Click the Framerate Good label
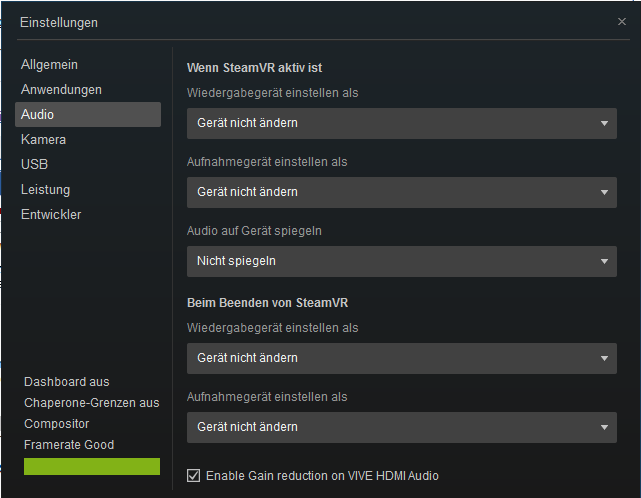Viewport: 641px width, 498px height. coord(69,445)
